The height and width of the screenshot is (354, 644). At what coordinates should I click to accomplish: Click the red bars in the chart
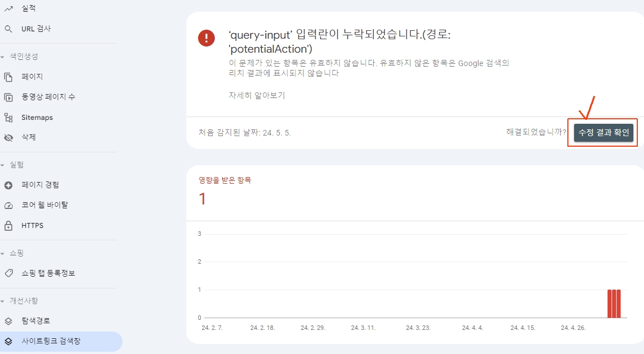point(614,303)
